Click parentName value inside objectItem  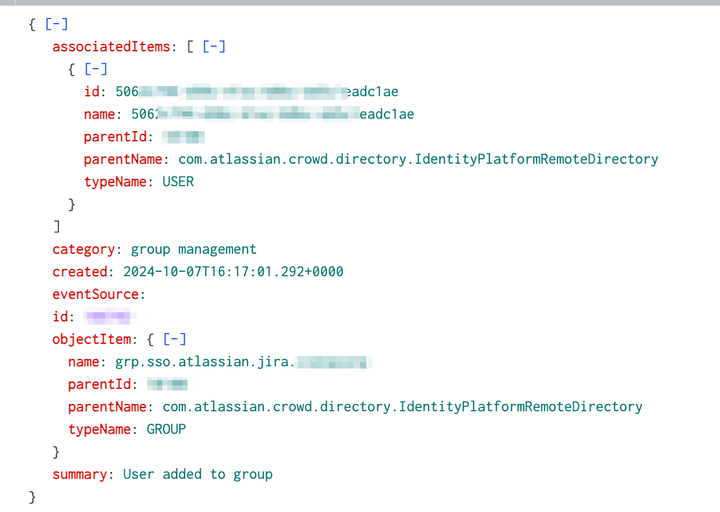point(403,407)
